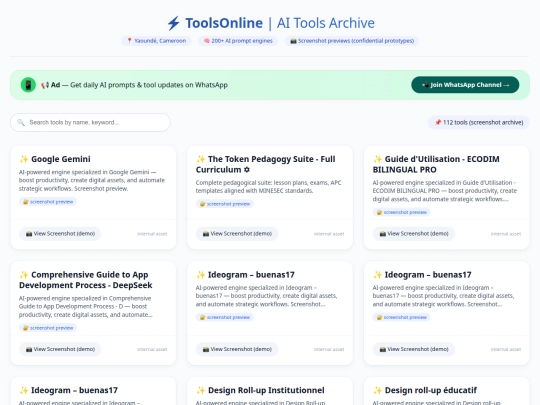Click camera icon in Google Gemini View Screenshot button
Image resolution: width=540 pixels, height=405 pixels.
coord(29,234)
